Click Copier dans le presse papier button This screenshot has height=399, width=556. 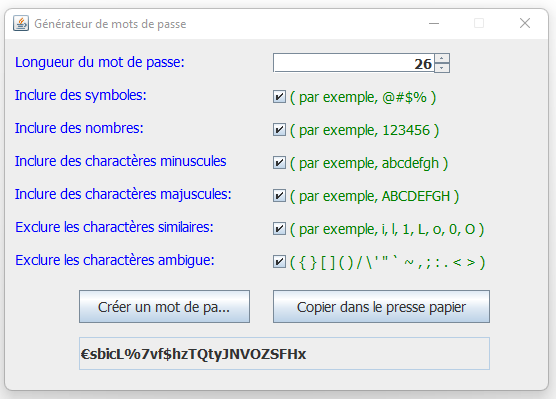(x=381, y=307)
